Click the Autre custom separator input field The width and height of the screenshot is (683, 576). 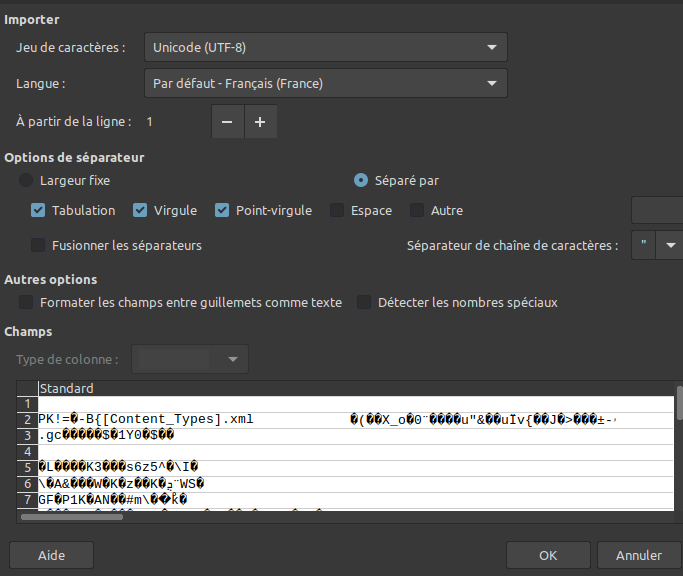(x=657, y=210)
